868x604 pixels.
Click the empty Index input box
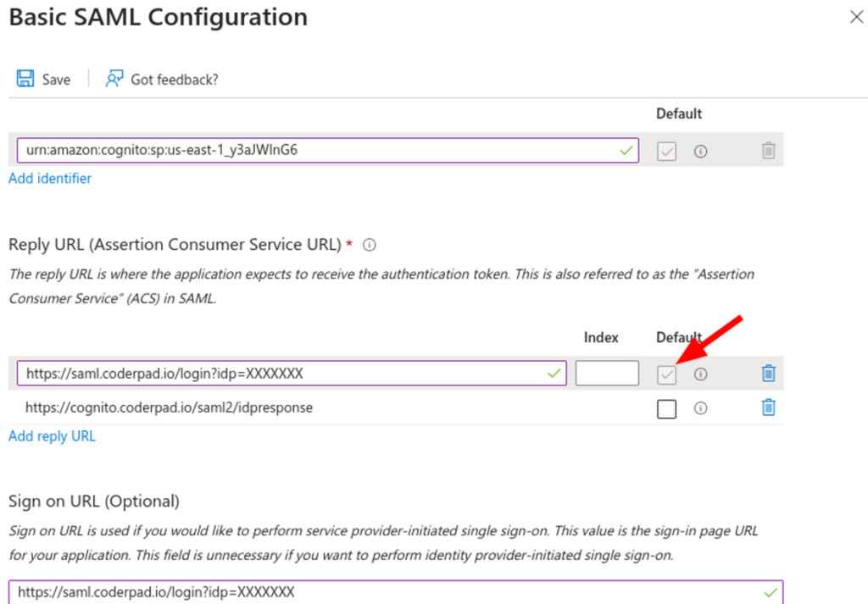click(607, 373)
